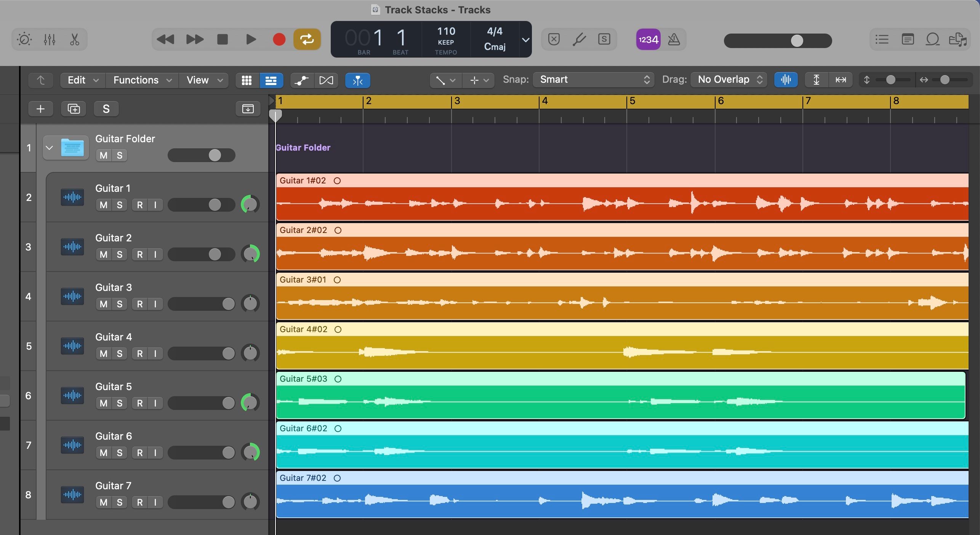Screen dimensions: 980x535
Task: Click the add track plus button
Action: point(40,109)
